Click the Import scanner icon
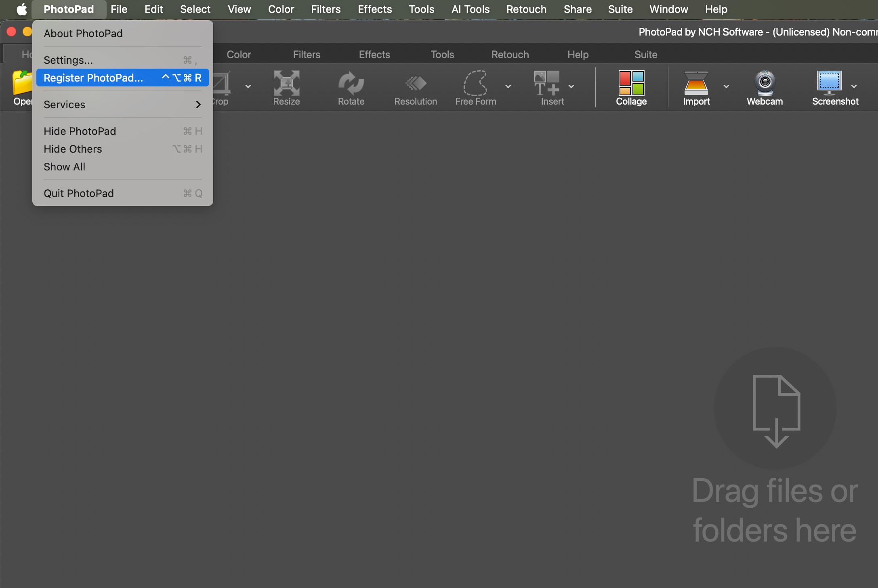This screenshot has width=878, height=588. (696, 84)
